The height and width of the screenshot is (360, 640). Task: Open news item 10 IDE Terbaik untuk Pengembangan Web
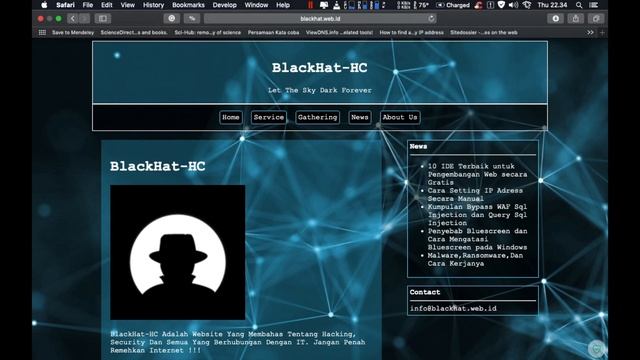tap(477, 174)
